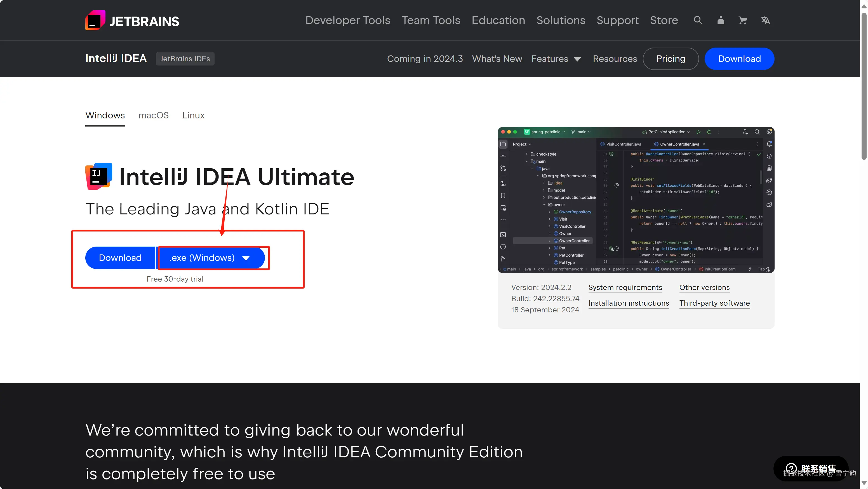Switch to the macOS tab
This screenshot has height=489, width=868.
[x=153, y=115]
